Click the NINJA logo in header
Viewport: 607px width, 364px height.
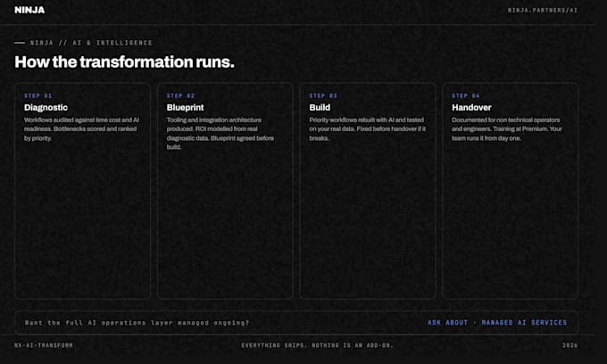point(29,10)
